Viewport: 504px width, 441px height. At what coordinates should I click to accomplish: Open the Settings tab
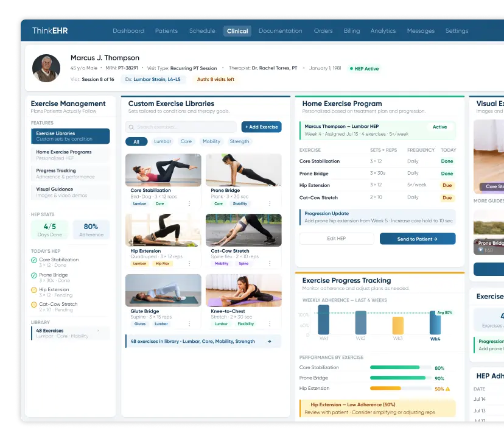[457, 31]
